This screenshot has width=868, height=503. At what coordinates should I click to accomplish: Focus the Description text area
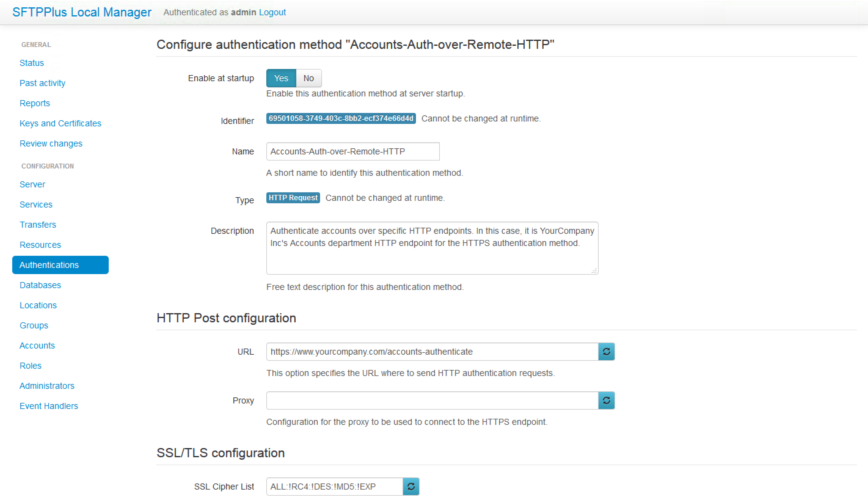[x=432, y=255]
